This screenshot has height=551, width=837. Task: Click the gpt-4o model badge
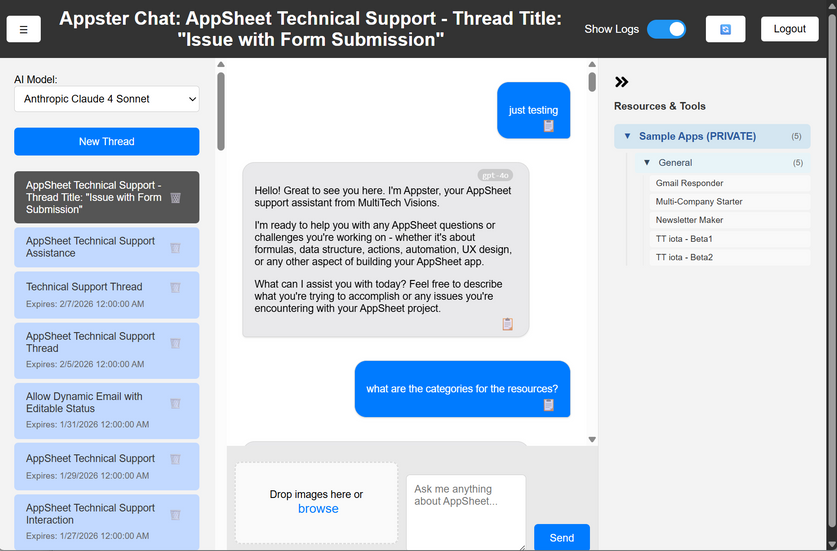click(x=495, y=175)
